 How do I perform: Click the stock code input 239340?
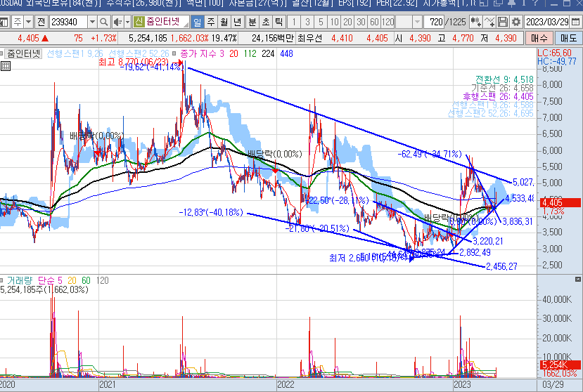(x=68, y=22)
